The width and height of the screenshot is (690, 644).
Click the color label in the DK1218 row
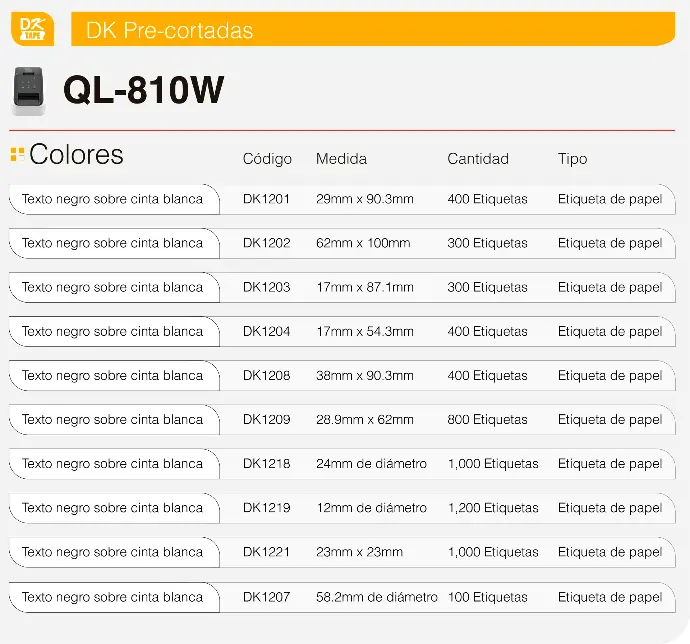(x=112, y=464)
